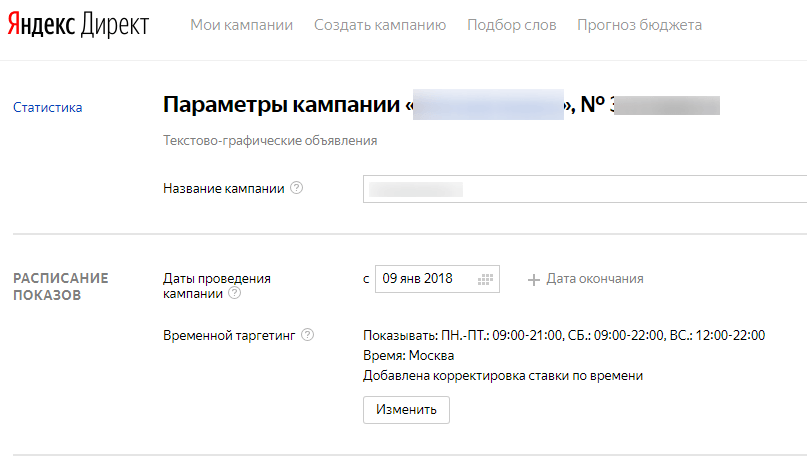Click the Текстово-графические объявления subtitle

pos(270,141)
